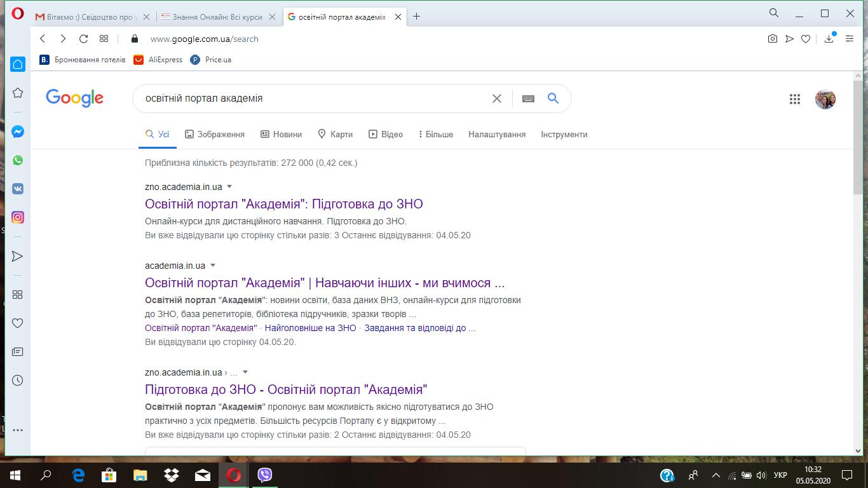This screenshot has height=488, width=868.
Task: Expand options arrow next to academia.in.ua result
Action: pyautogui.click(x=213, y=266)
